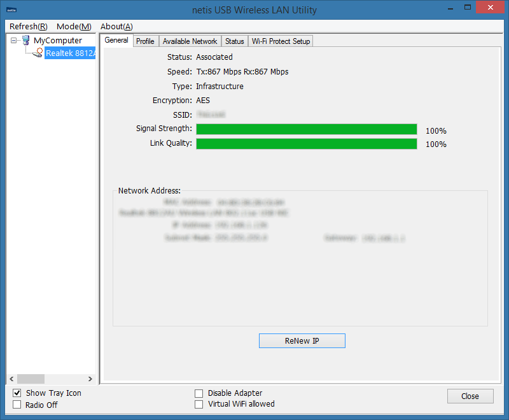Screen dimensions: 509x420
Task: Open the About(A) menu
Action: tap(116, 26)
